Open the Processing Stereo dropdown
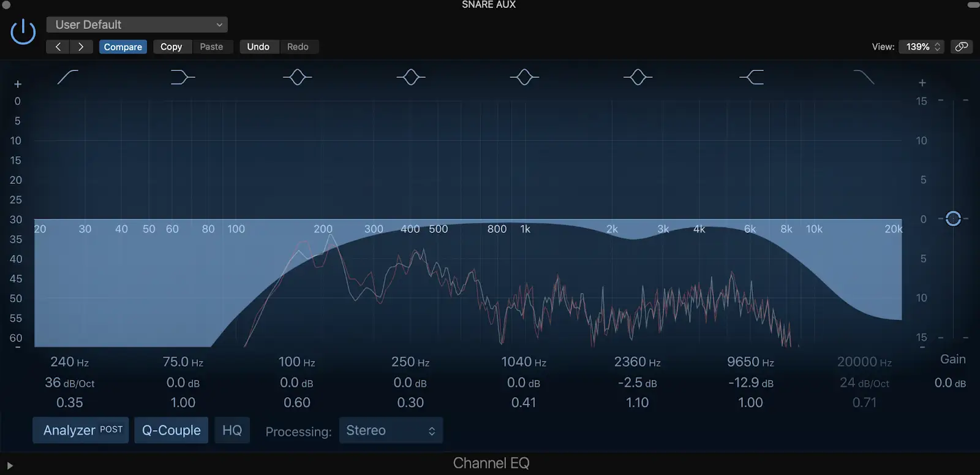980x475 pixels. click(x=391, y=430)
